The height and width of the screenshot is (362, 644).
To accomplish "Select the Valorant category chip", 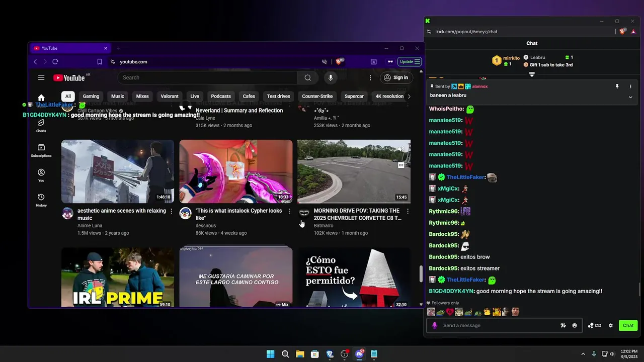I will click(x=170, y=96).
